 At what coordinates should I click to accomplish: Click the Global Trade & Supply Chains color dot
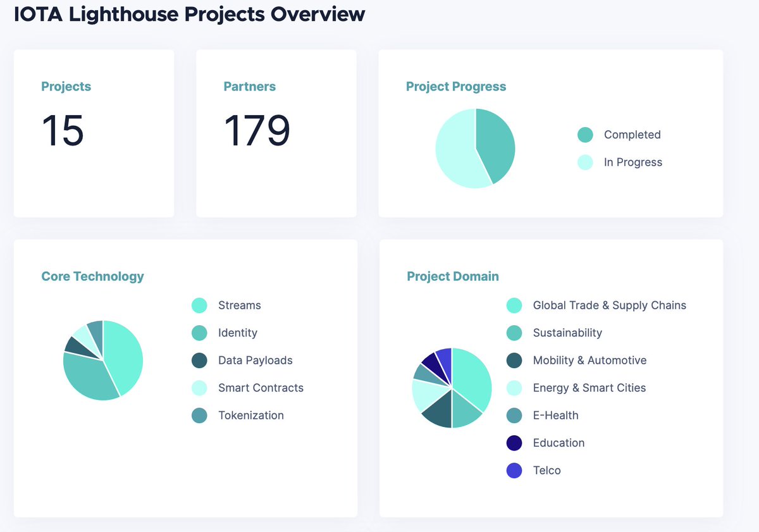point(514,305)
